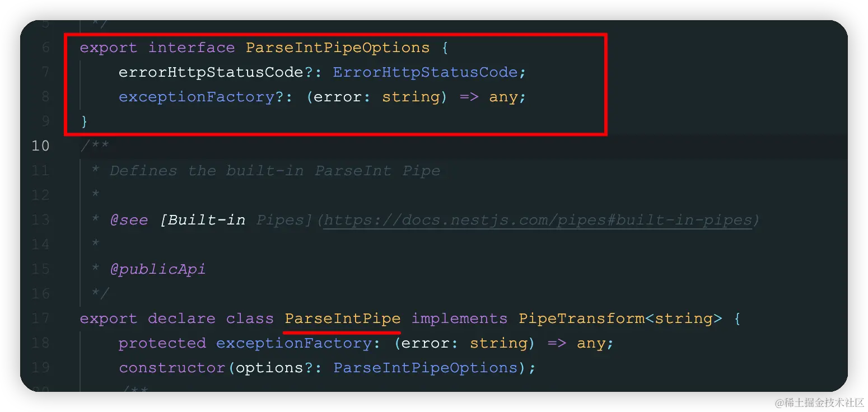Click the constructor keyword on line 19
This screenshot has height=412, width=868.
(172, 368)
